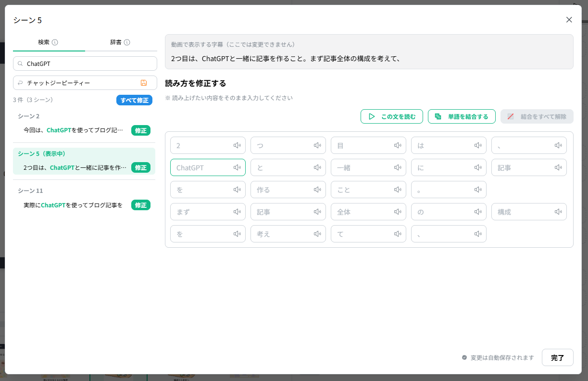Listen to the word 考え
The height and width of the screenshot is (381, 588).
(x=317, y=234)
